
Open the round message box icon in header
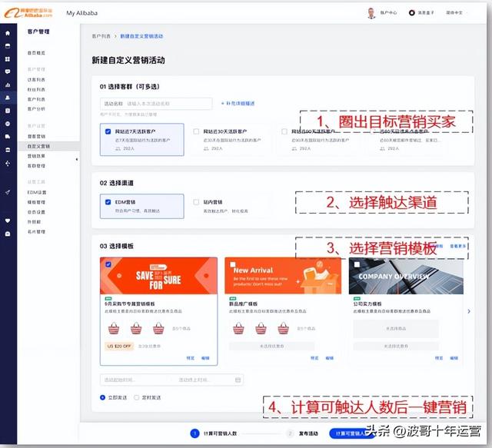tap(412, 12)
